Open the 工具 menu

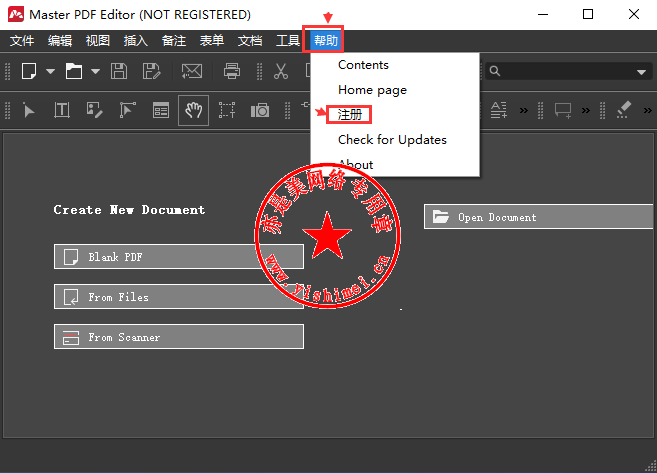(288, 41)
